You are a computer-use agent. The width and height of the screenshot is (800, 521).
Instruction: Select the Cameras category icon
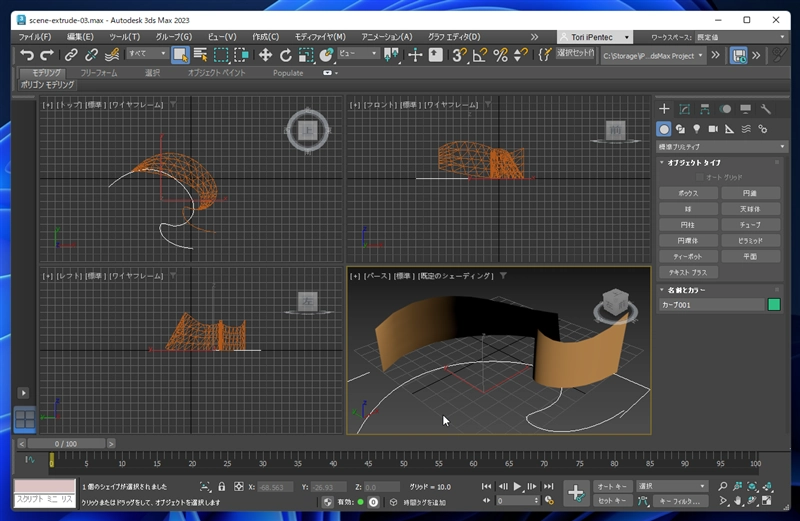pos(713,129)
